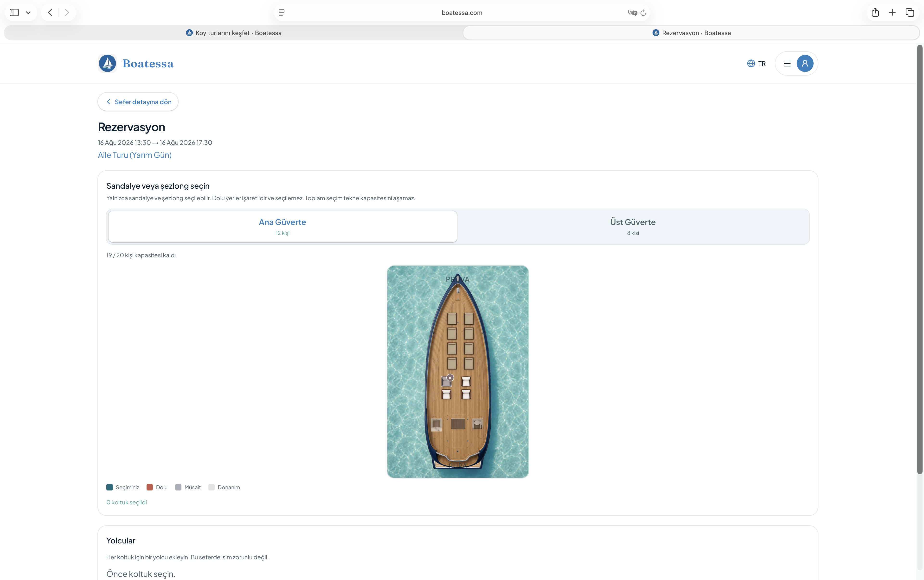Switch to the Ana Güverte deck tab
Viewport: 924px width, 580px height.
tap(282, 226)
